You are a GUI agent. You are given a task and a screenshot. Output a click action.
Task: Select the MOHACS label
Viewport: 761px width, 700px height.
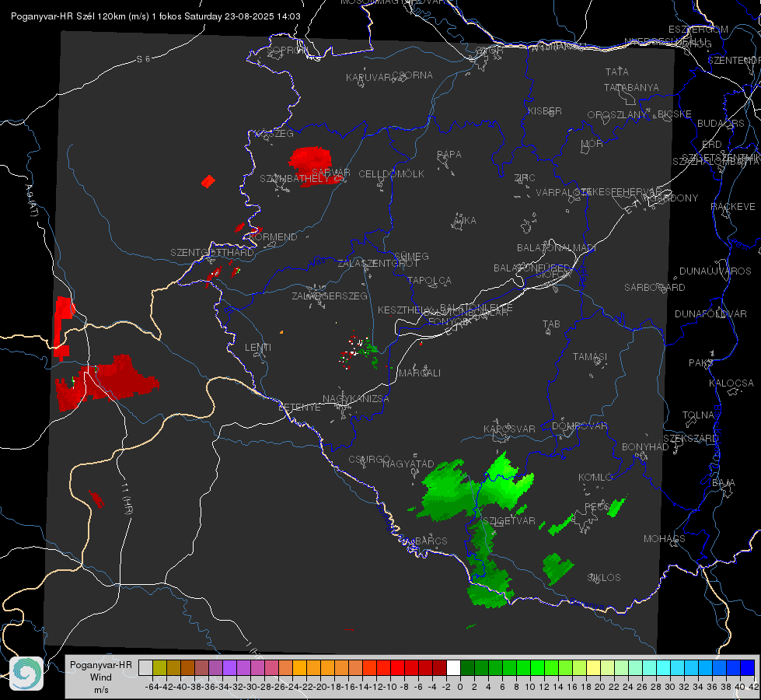665,539
